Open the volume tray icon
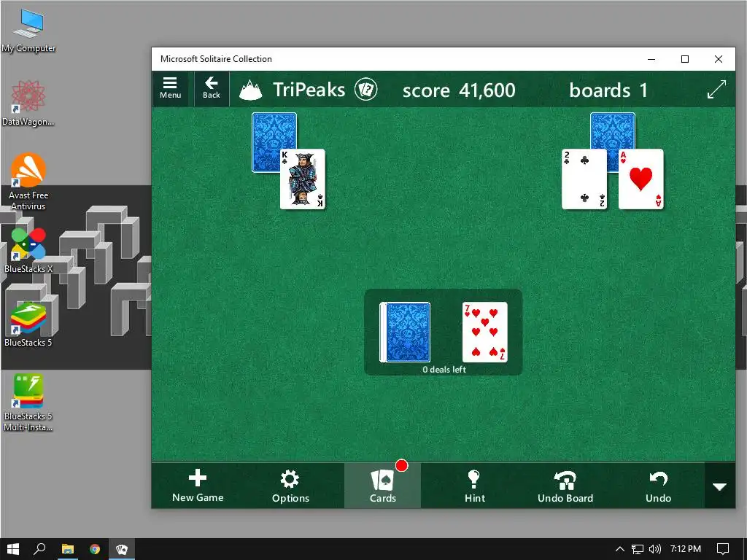Screen dimensions: 747x560 pyautogui.click(x=655, y=549)
